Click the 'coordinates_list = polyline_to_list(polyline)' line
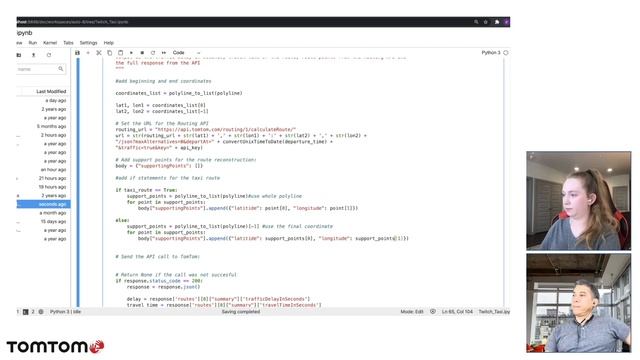The height and width of the screenshot is (360, 640). point(179,93)
